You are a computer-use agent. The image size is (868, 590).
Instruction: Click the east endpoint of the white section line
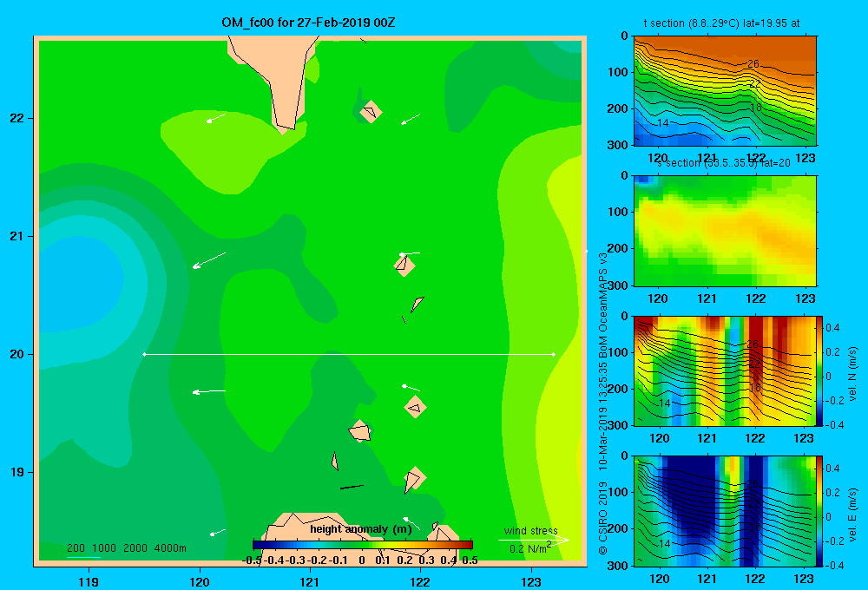pos(554,354)
